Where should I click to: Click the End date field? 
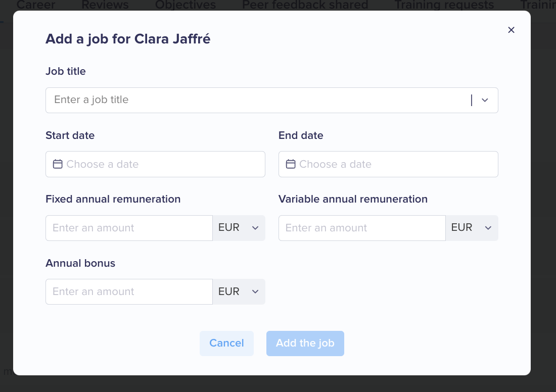pyautogui.click(x=388, y=164)
